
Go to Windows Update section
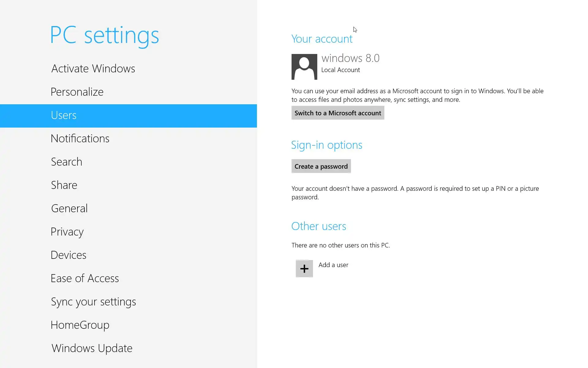(92, 348)
